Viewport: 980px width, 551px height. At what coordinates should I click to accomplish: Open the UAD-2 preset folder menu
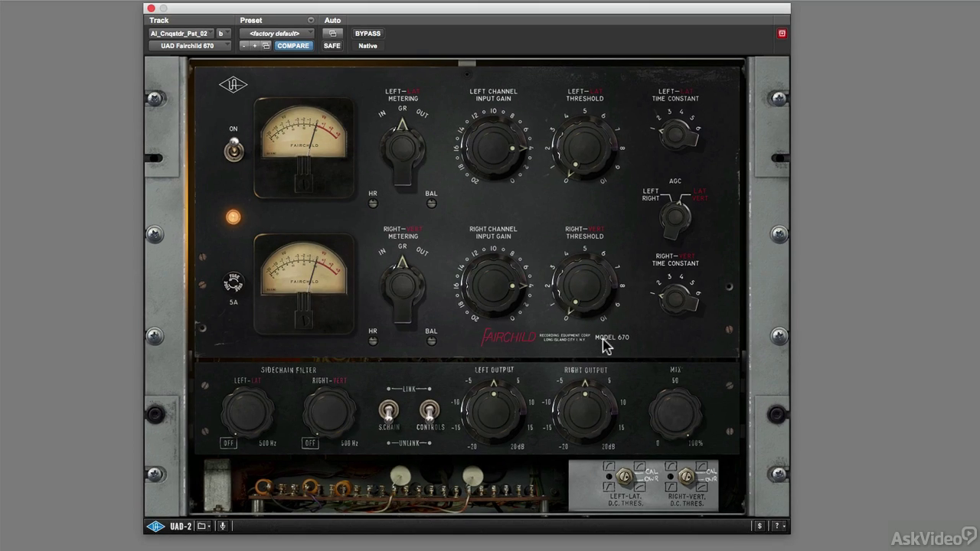[x=204, y=526]
